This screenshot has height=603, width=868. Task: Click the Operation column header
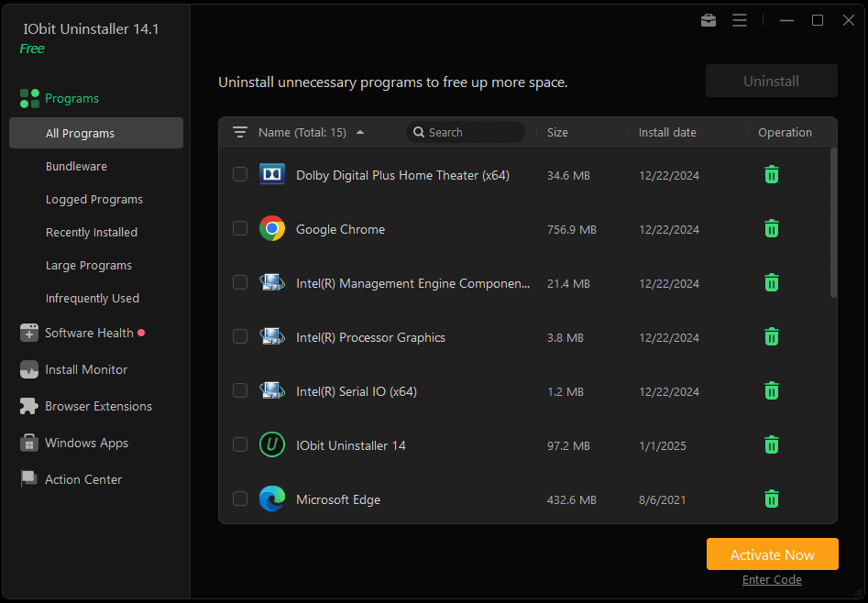coord(785,132)
